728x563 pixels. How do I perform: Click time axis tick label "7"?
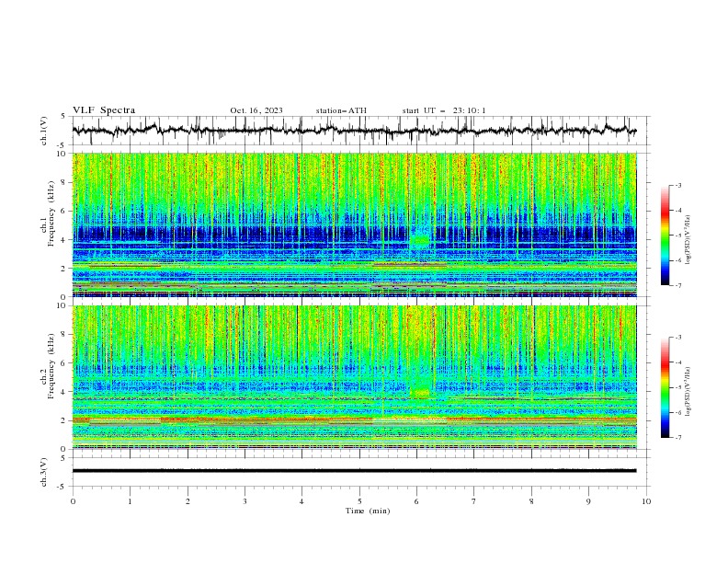[x=474, y=501]
